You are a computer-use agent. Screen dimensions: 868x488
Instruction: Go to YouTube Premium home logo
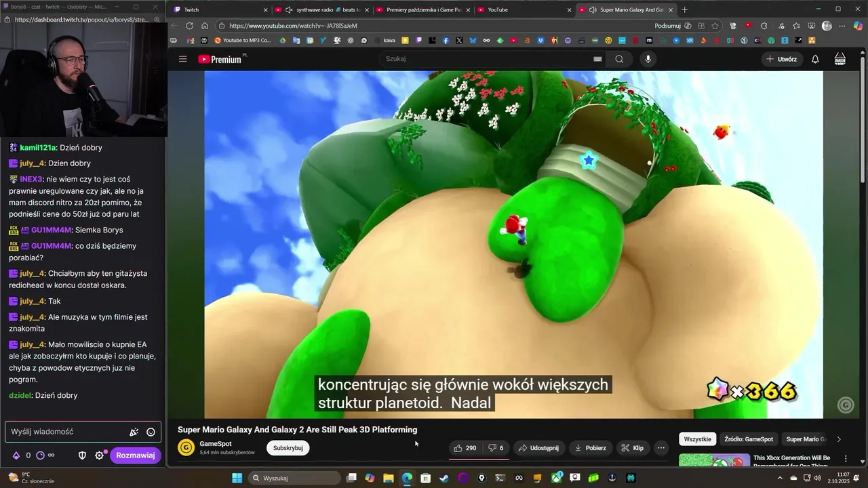coord(220,59)
